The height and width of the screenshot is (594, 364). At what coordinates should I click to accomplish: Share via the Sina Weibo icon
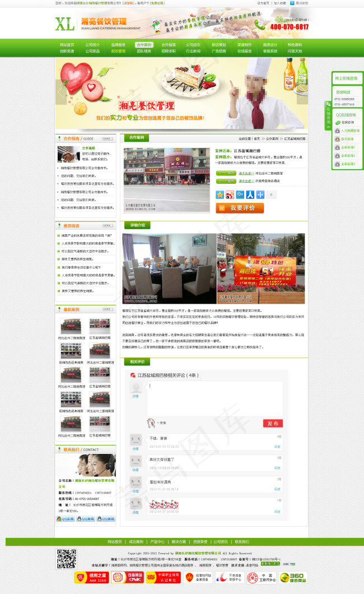(230, 194)
